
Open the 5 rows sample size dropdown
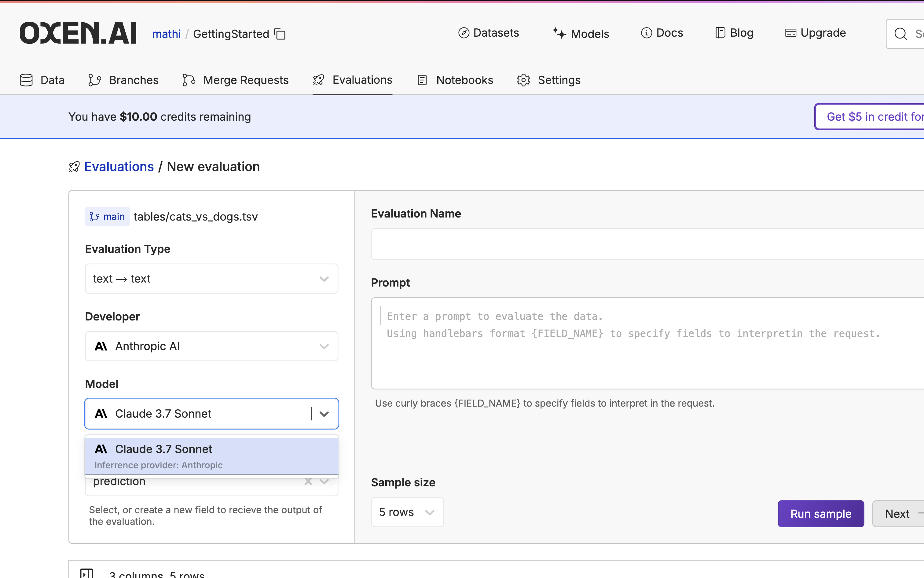click(407, 512)
